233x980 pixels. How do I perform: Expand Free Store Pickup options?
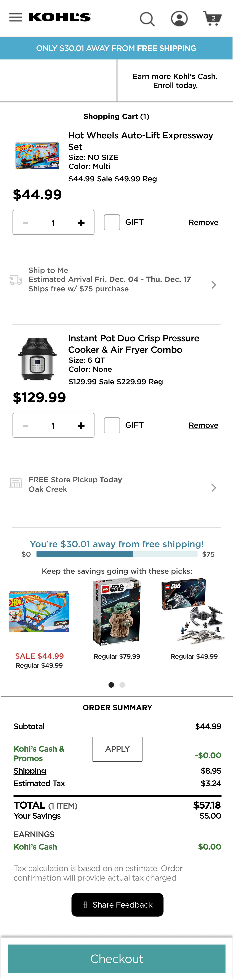click(214, 488)
